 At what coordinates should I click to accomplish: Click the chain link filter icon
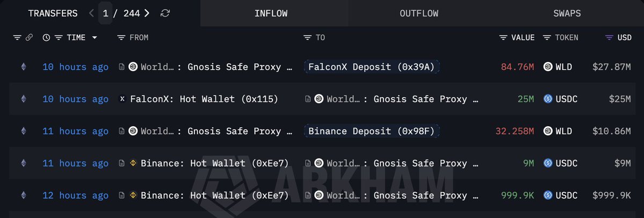point(29,38)
